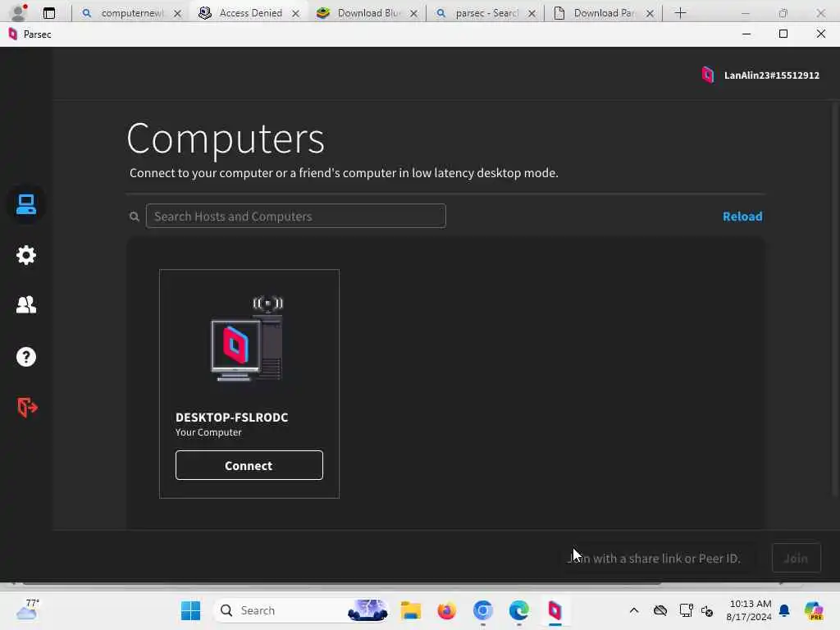The width and height of the screenshot is (840, 630).
Task: Open a new browser tab with plus
Action: [x=680, y=13]
